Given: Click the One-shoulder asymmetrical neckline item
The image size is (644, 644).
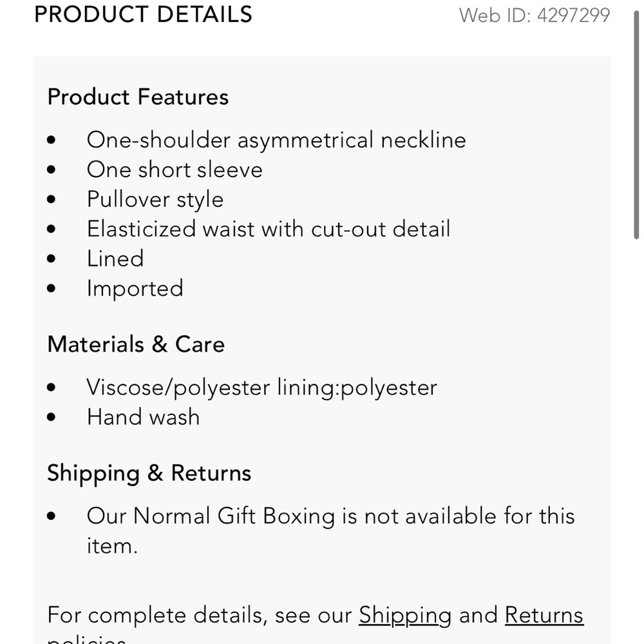Looking at the screenshot, I should [276, 140].
